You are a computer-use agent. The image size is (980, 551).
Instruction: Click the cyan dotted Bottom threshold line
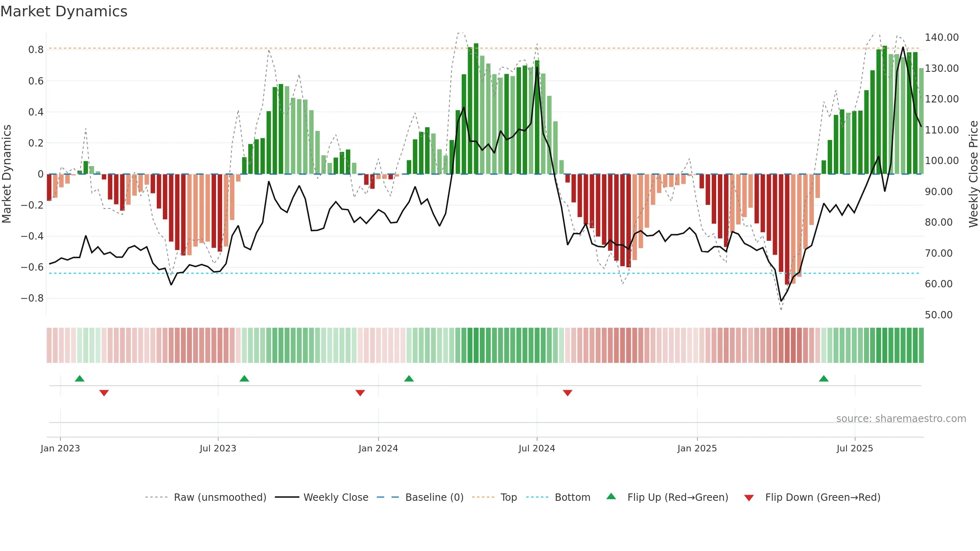click(485, 273)
